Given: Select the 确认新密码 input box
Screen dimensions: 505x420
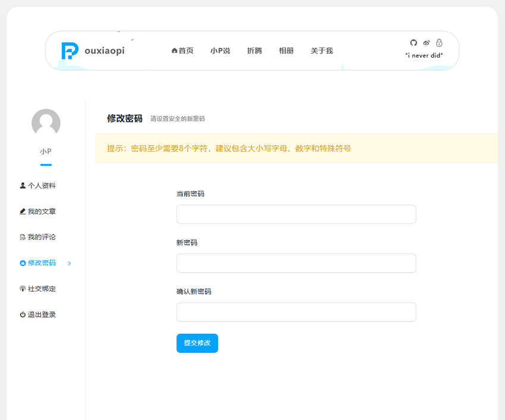Looking at the screenshot, I should [296, 312].
